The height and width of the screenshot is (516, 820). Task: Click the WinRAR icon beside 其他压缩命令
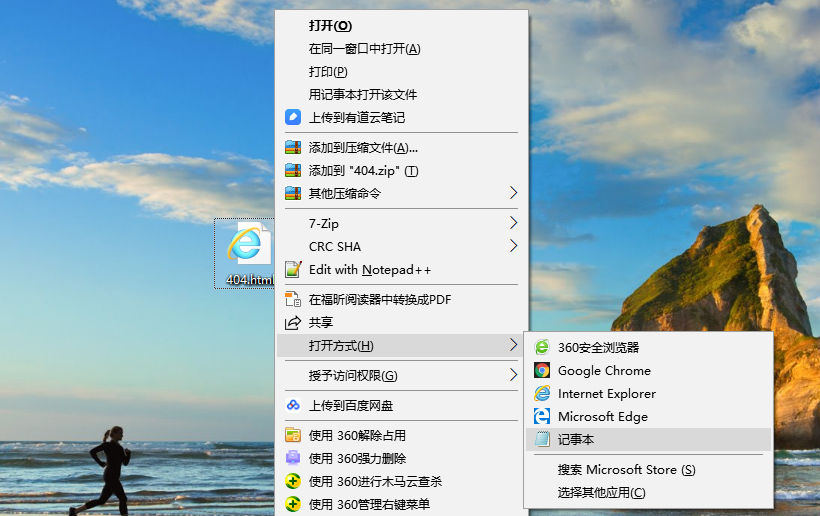point(293,193)
